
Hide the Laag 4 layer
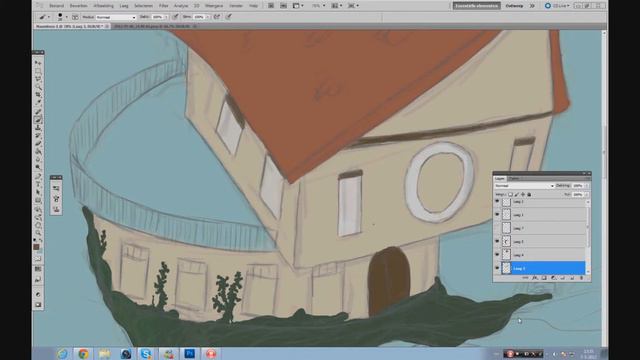[x=497, y=255]
